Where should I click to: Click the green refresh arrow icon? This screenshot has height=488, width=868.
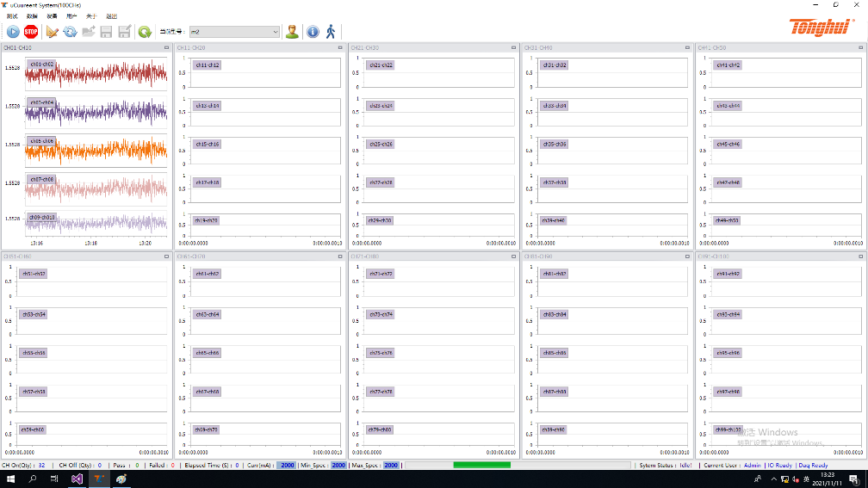pos(145,32)
